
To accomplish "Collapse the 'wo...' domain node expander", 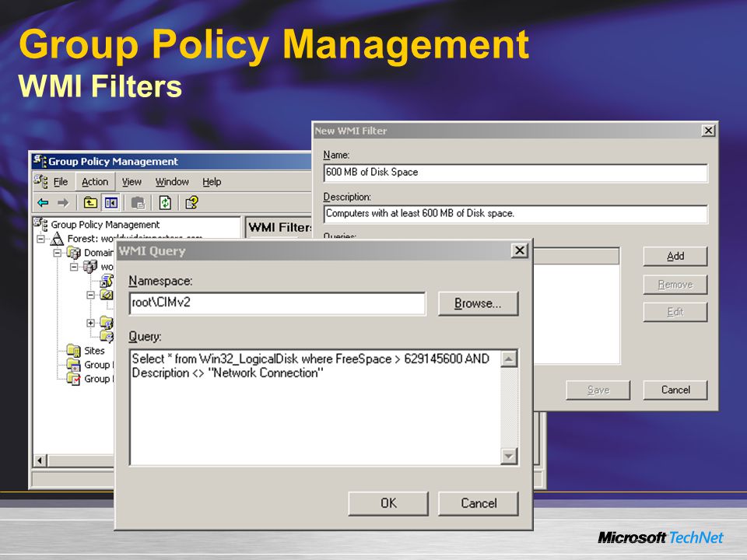I will 74,267.
